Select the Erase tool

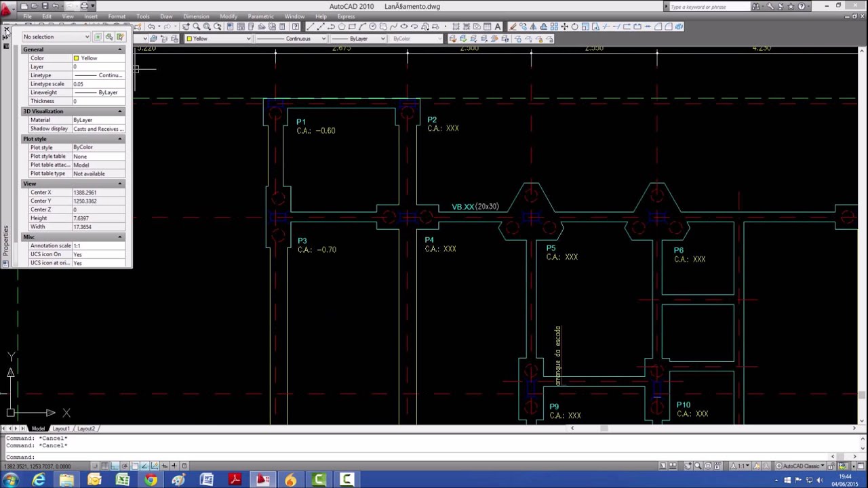pyautogui.click(x=513, y=26)
